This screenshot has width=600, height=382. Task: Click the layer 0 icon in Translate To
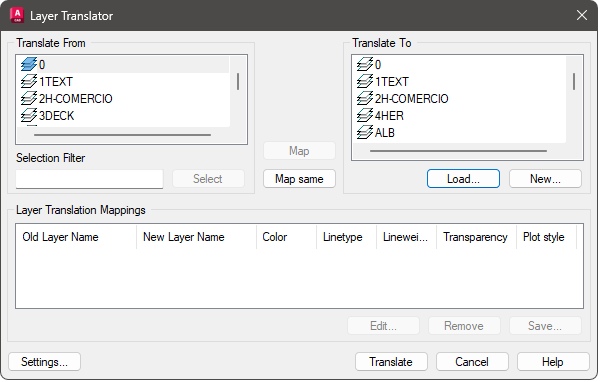coord(365,64)
